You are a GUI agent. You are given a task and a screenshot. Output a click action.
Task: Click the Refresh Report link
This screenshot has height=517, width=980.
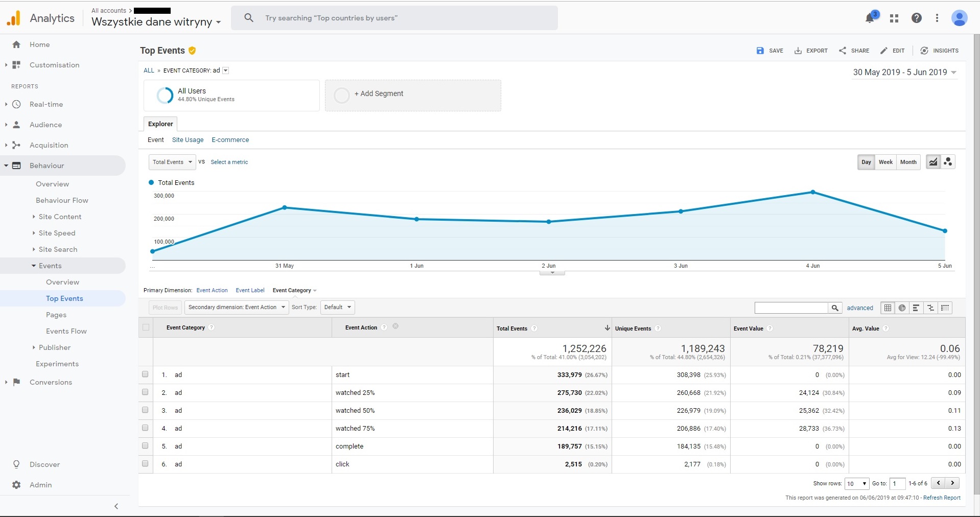[x=942, y=498]
